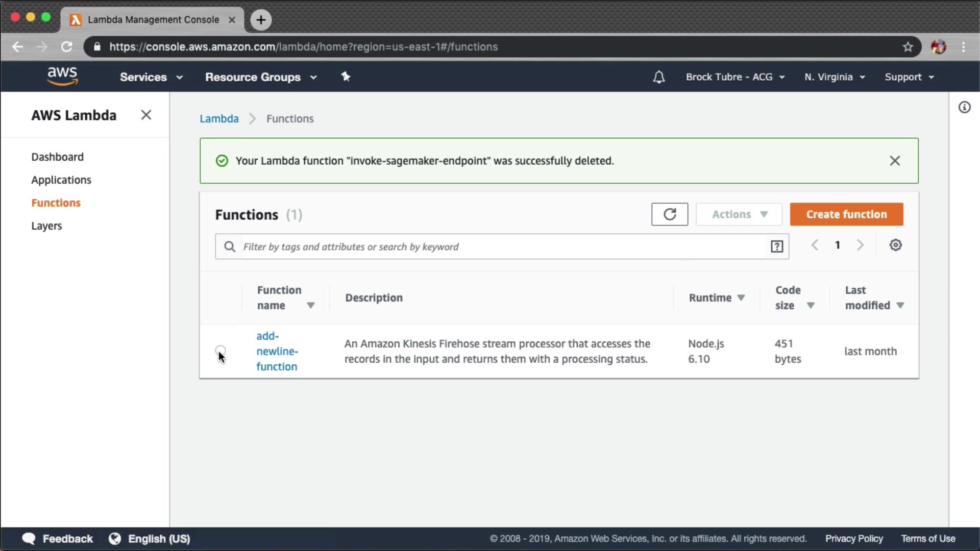Open Layers in the sidebar
Viewport: 980px width, 551px height.
pos(46,226)
